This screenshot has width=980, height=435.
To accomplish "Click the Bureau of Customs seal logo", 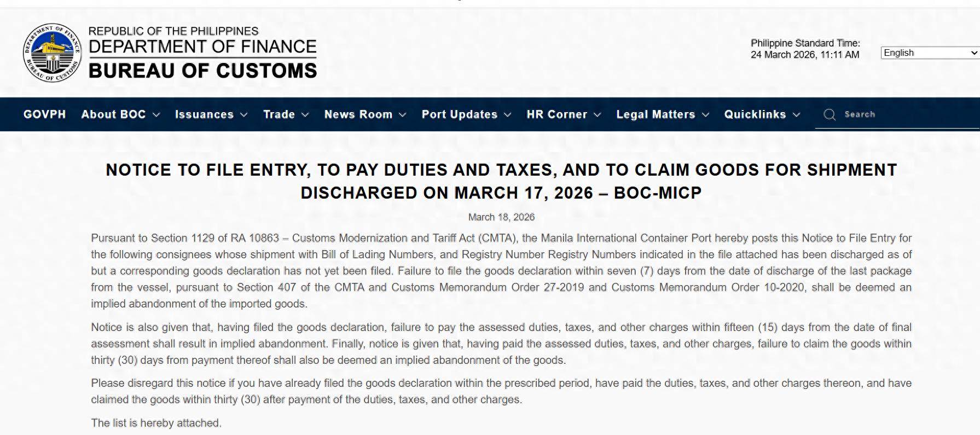I will click(x=52, y=53).
